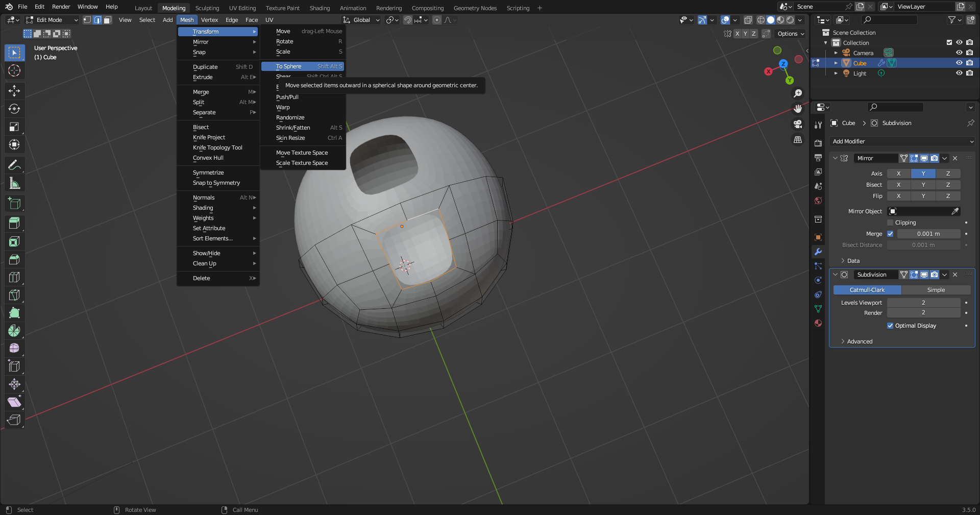The image size is (980, 515).
Task: Enable material preview viewport shading
Action: [780, 20]
